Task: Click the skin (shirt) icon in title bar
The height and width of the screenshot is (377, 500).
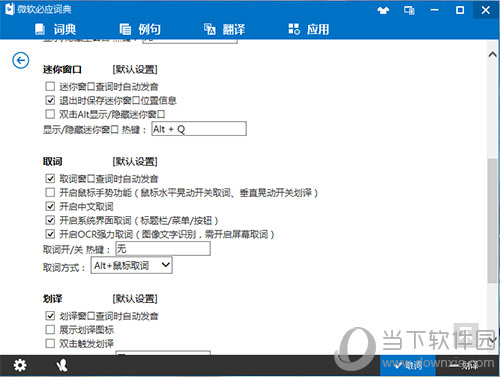Action: coord(383,10)
